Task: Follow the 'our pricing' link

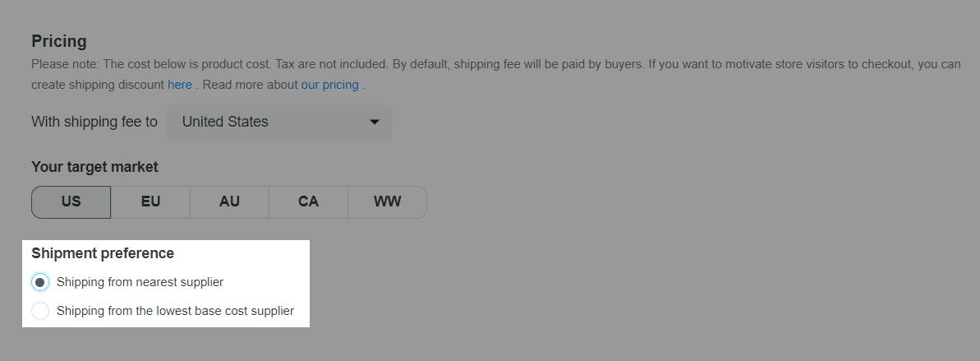Action: pyautogui.click(x=330, y=85)
